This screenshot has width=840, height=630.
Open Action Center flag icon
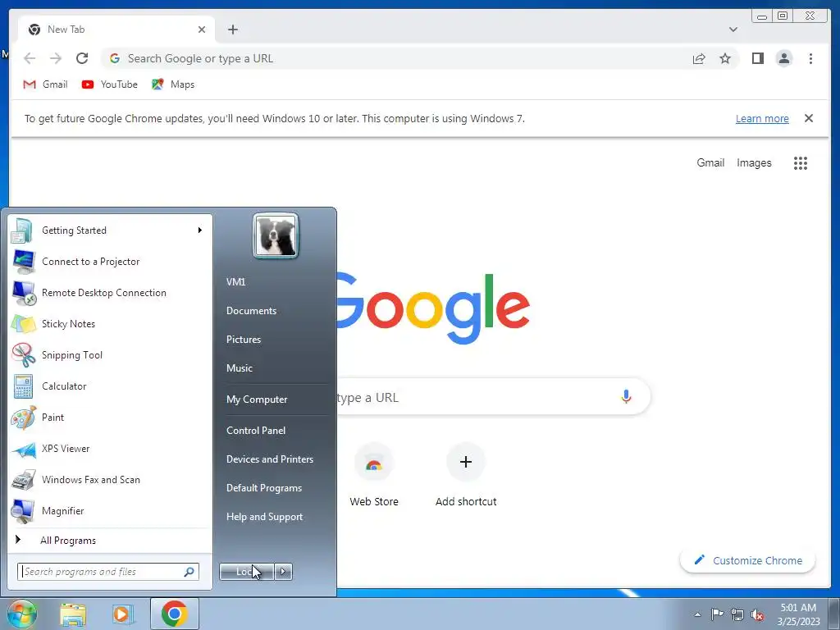click(x=717, y=614)
